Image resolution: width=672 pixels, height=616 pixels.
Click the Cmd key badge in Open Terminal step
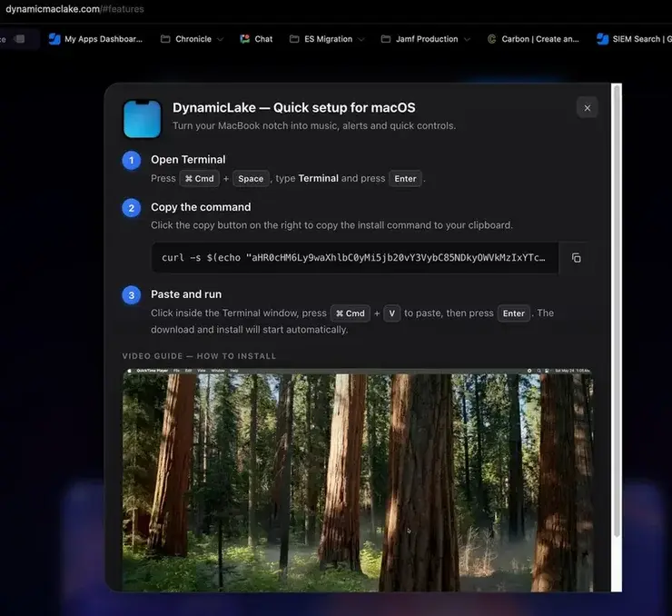pos(199,179)
